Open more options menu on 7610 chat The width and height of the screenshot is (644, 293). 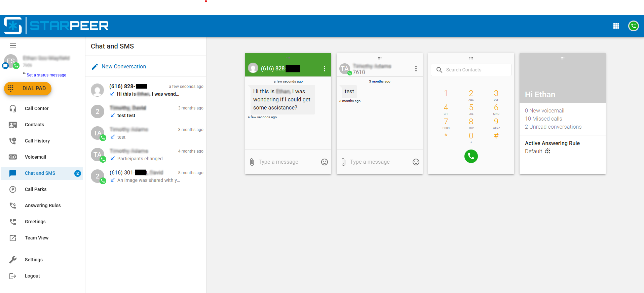(416, 69)
